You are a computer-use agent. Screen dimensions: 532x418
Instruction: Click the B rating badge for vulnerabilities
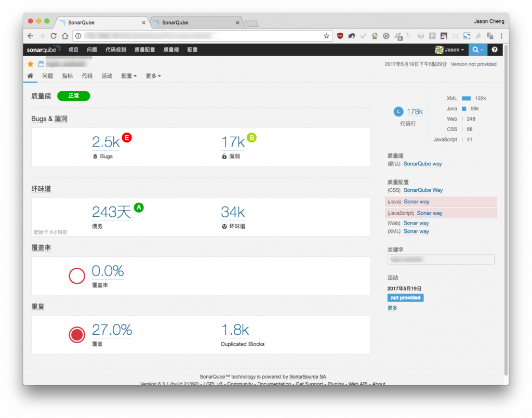(251, 138)
